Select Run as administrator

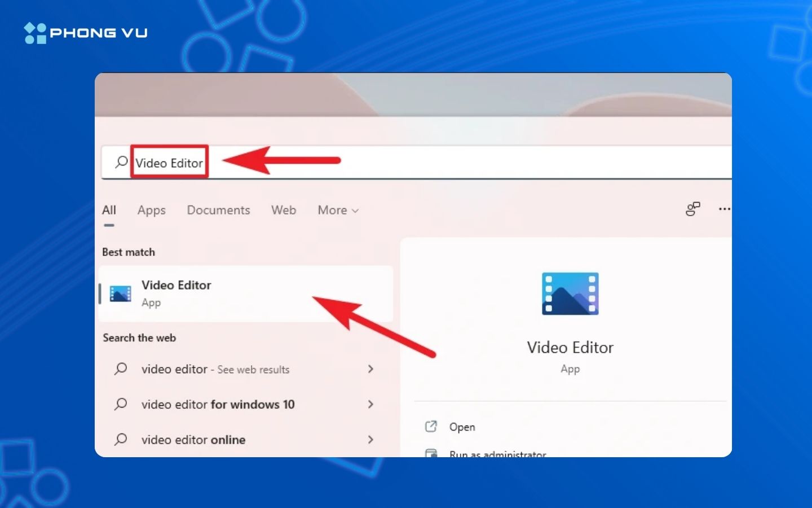click(497, 453)
